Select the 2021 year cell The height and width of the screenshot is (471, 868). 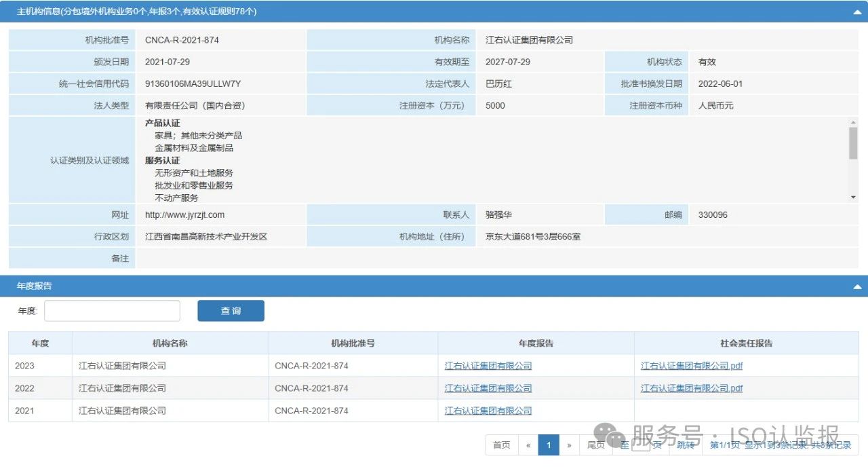[x=40, y=411]
